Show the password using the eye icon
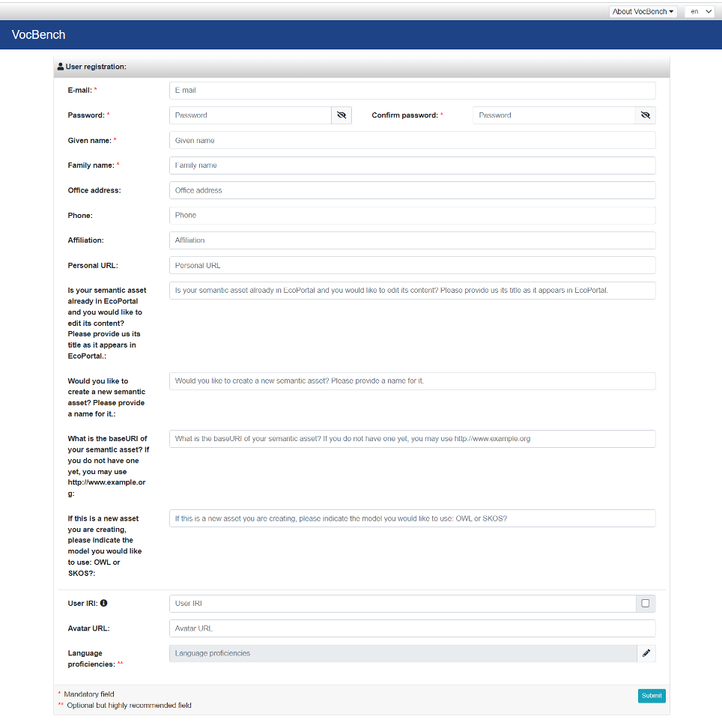722x728 pixels. coord(342,115)
